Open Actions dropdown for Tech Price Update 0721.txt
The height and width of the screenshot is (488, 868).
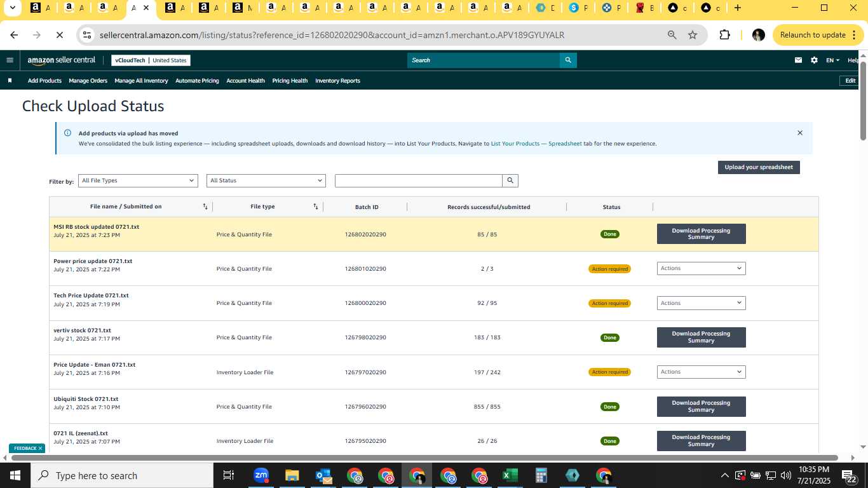(701, 303)
